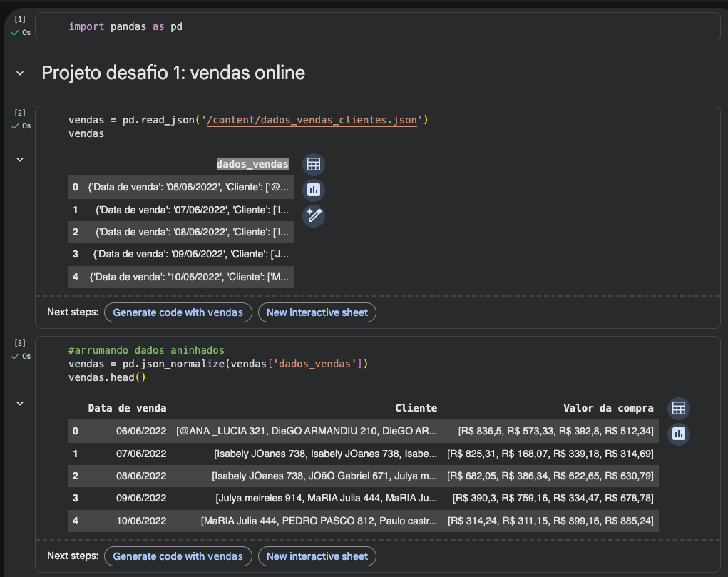Click the dados_vendas column header
The width and height of the screenshot is (728, 577).
(x=252, y=165)
